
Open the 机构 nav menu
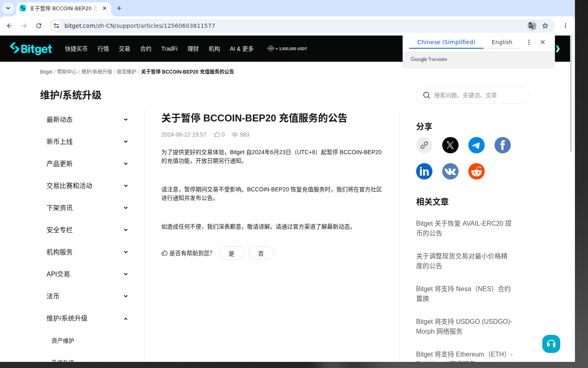(x=214, y=49)
